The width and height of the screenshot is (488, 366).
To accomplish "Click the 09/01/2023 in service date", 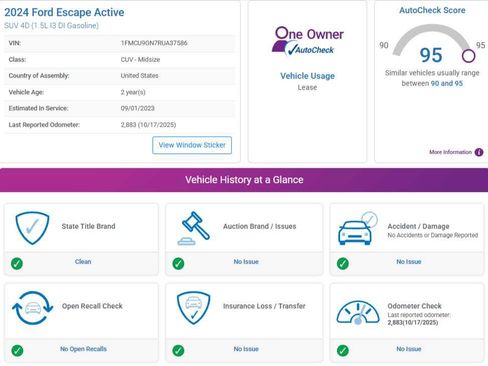I will point(138,108).
